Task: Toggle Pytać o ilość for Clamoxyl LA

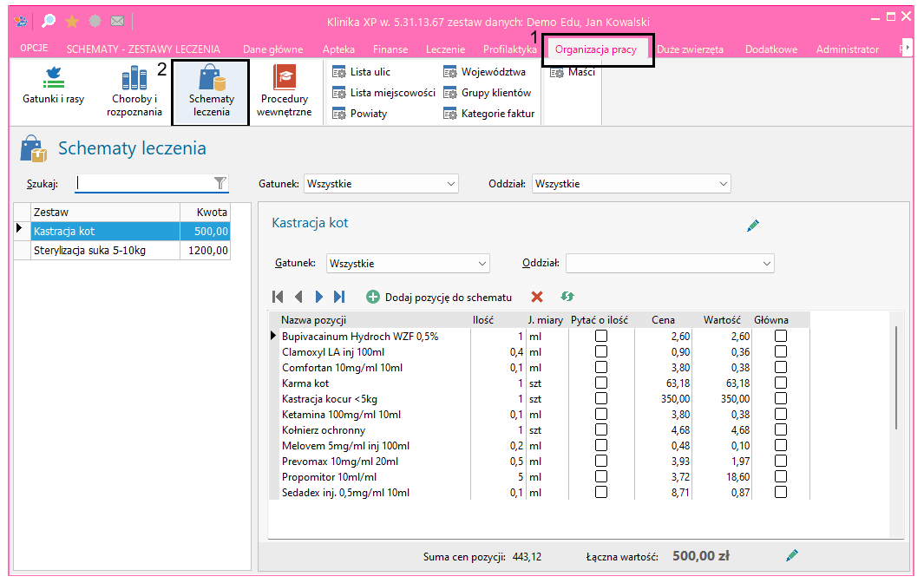Action: [601, 352]
